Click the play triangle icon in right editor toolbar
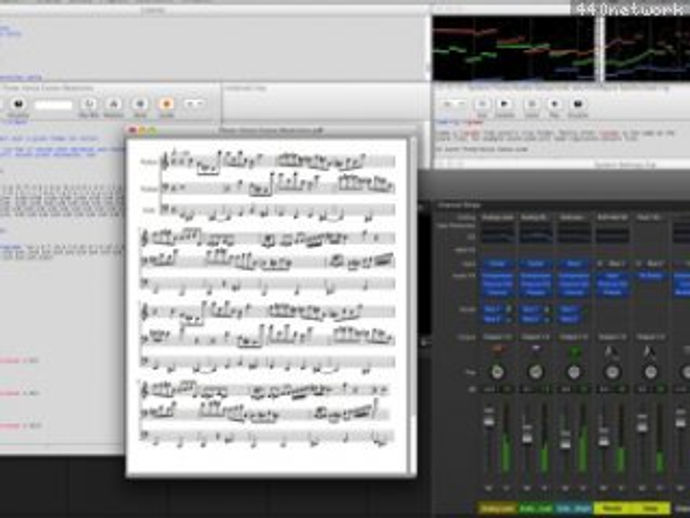 point(504,104)
